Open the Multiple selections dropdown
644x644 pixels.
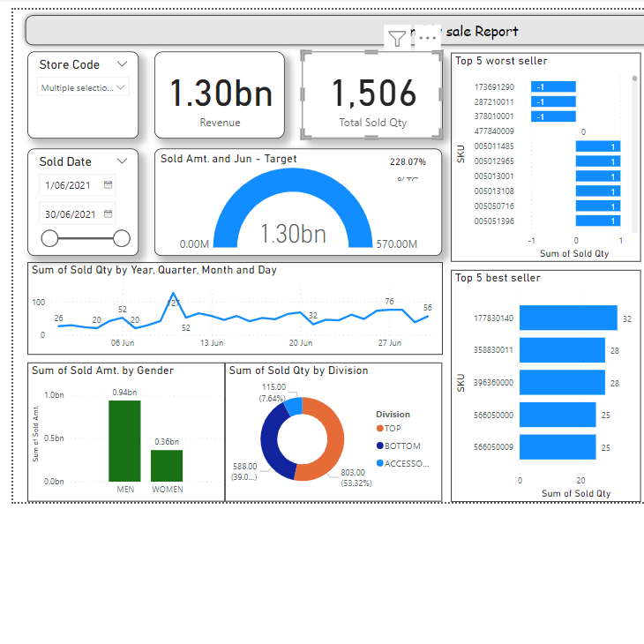[x=84, y=87]
